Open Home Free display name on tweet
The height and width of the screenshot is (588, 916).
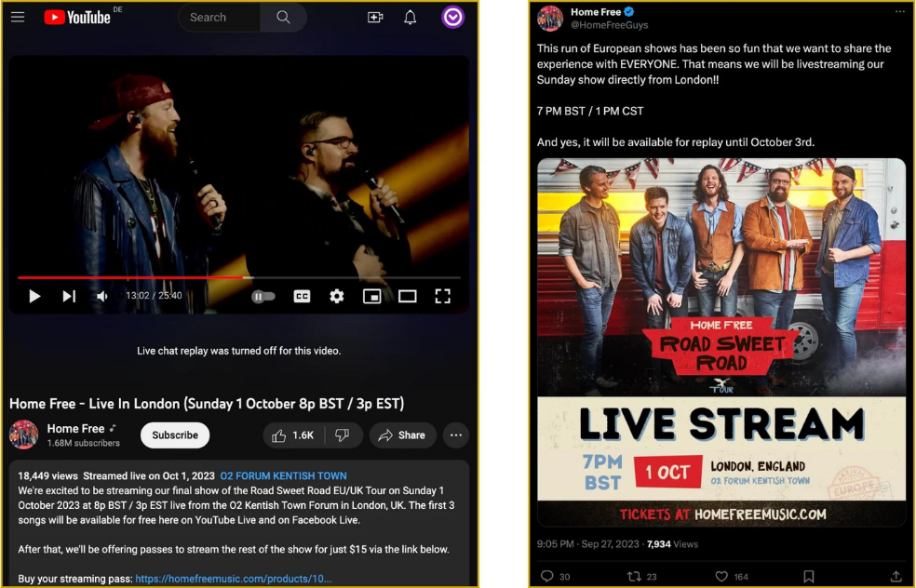(x=595, y=12)
